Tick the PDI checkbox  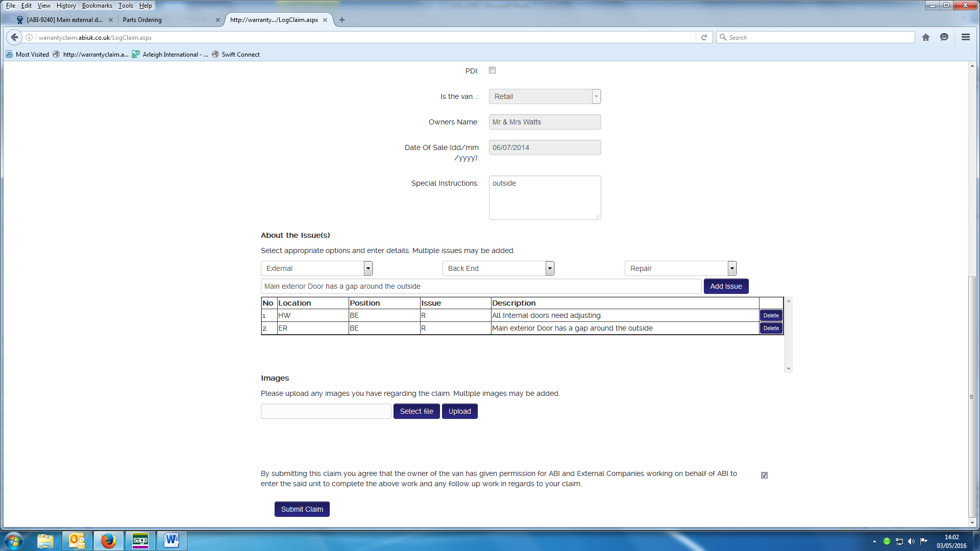(x=492, y=70)
